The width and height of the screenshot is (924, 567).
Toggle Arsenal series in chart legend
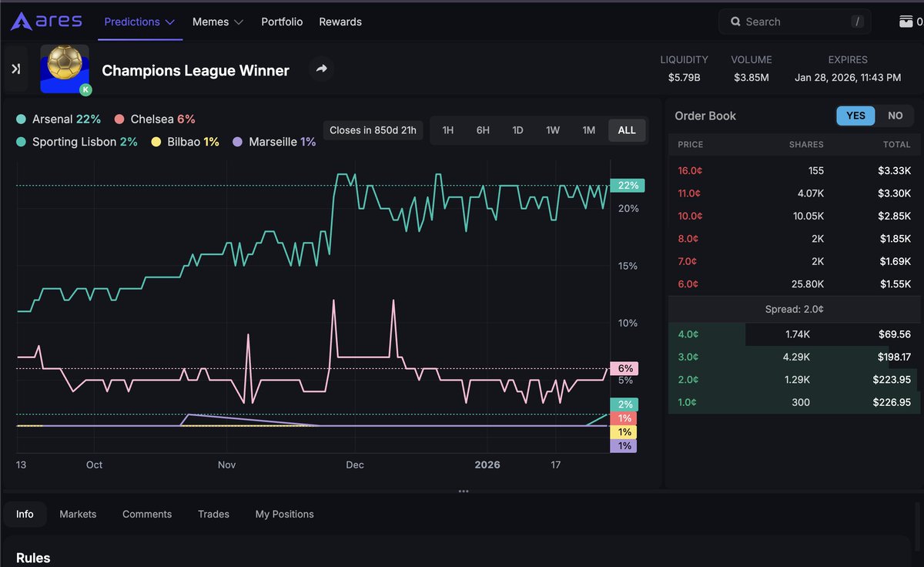59,119
